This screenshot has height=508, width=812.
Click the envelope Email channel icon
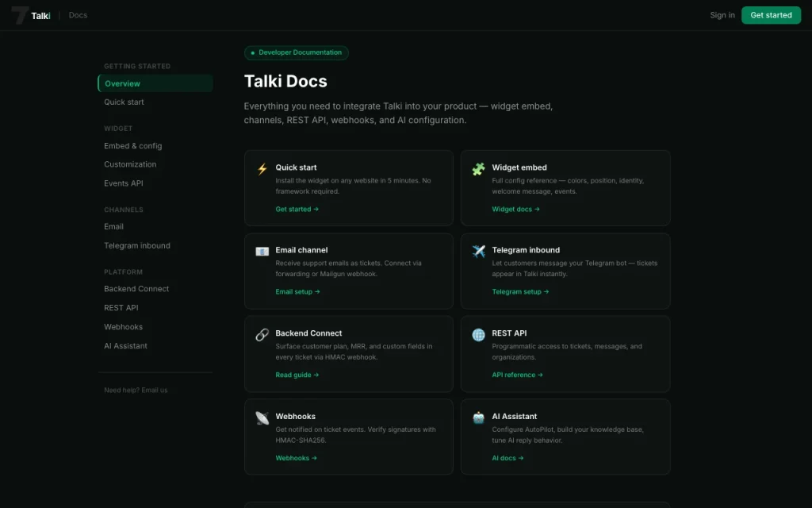(262, 252)
